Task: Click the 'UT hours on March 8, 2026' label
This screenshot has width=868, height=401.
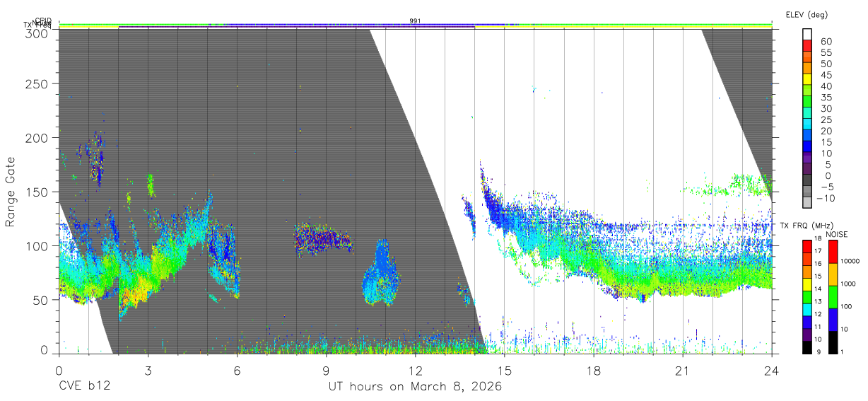Action: coord(415,387)
